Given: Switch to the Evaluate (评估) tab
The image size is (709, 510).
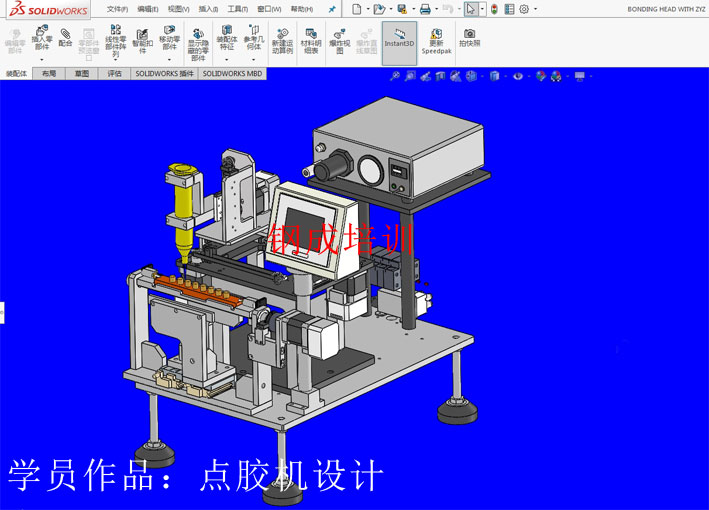Looking at the screenshot, I should click(x=115, y=74).
